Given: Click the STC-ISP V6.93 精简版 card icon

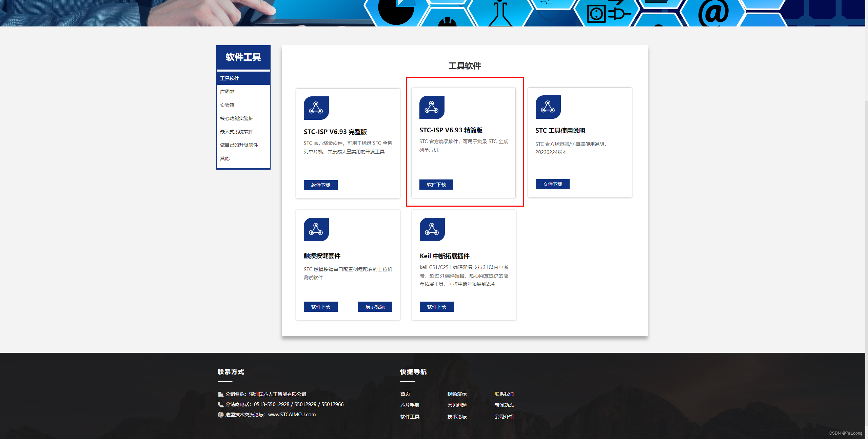Looking at the screenshot, I should pyautogui.click(x=432, y=107).
